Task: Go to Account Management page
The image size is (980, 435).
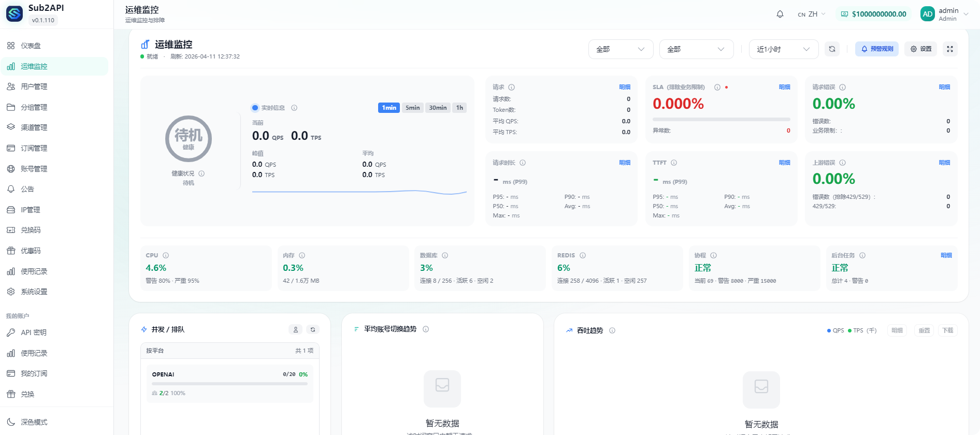Action: click(x=34, y=169)
